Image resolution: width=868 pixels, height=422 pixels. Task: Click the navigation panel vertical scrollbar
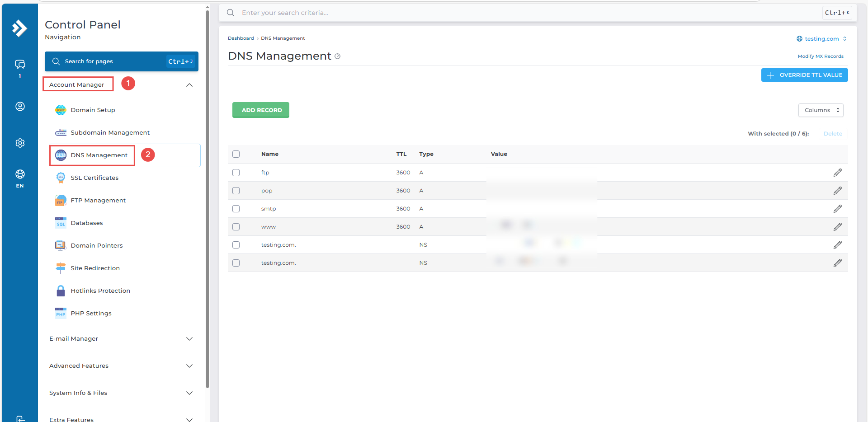pyautogui.click(x=208, y=199)
